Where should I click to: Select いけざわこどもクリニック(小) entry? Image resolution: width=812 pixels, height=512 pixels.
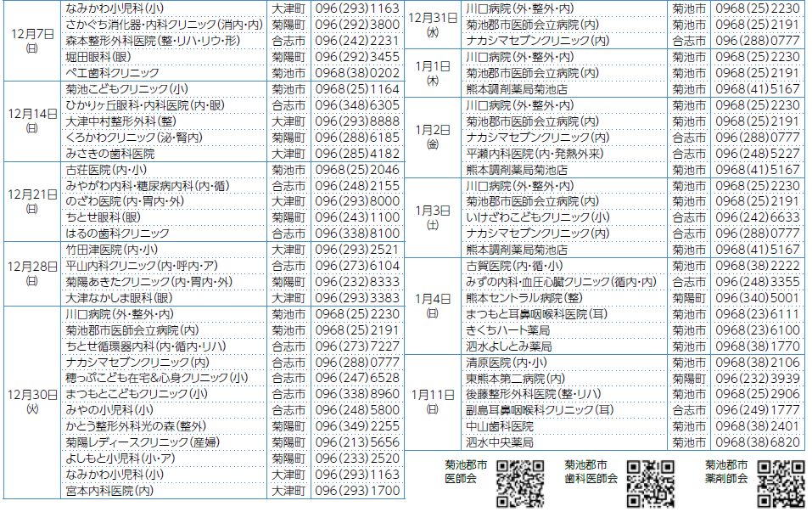click(x=537, y=218)
